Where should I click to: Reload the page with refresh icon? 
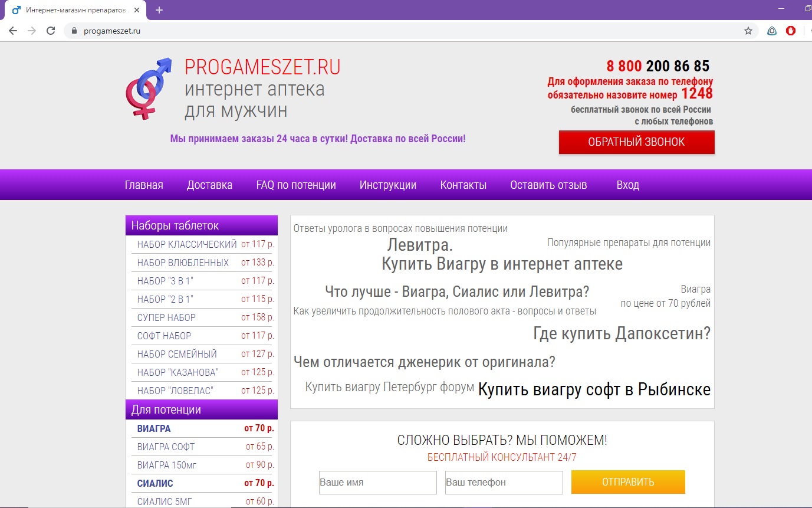[x=51, y=31]
